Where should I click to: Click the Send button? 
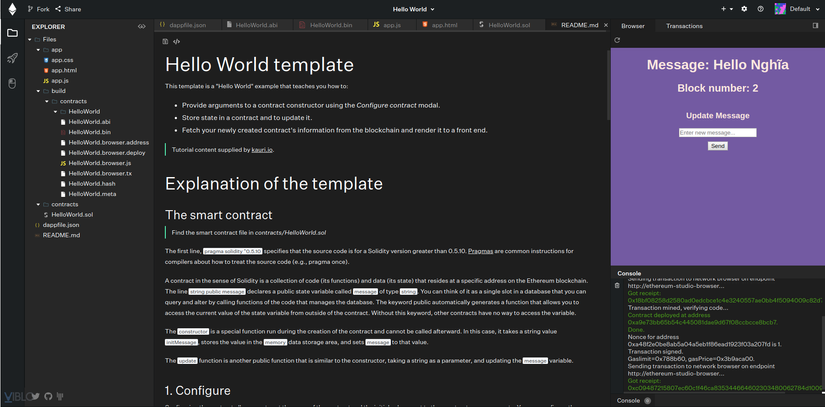click(718, 146)
